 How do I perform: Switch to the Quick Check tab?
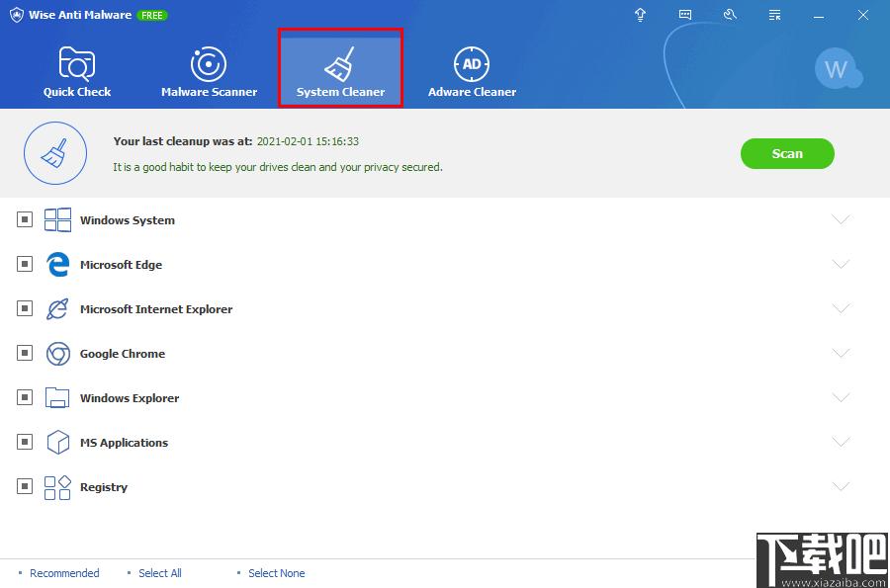(x=77, y=71)
